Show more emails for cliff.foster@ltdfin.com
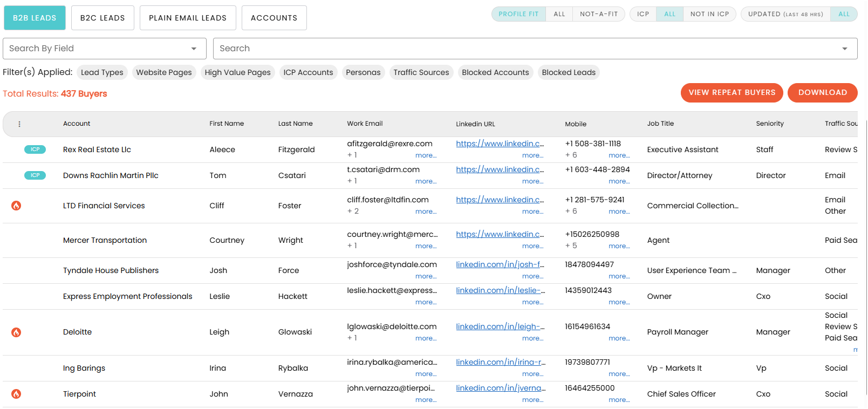This screenshot has width=868, height=409. tap(426, 212)
